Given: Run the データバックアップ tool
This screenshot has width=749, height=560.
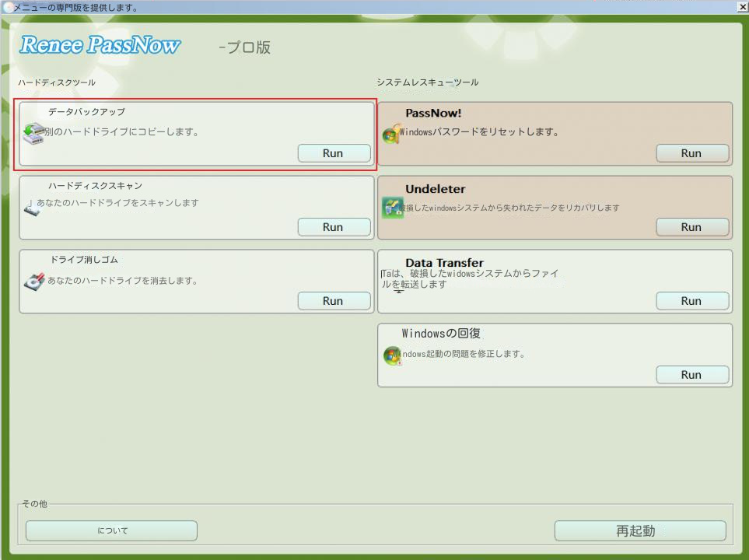Looking at the screenshot, I should tap(333, 153).
